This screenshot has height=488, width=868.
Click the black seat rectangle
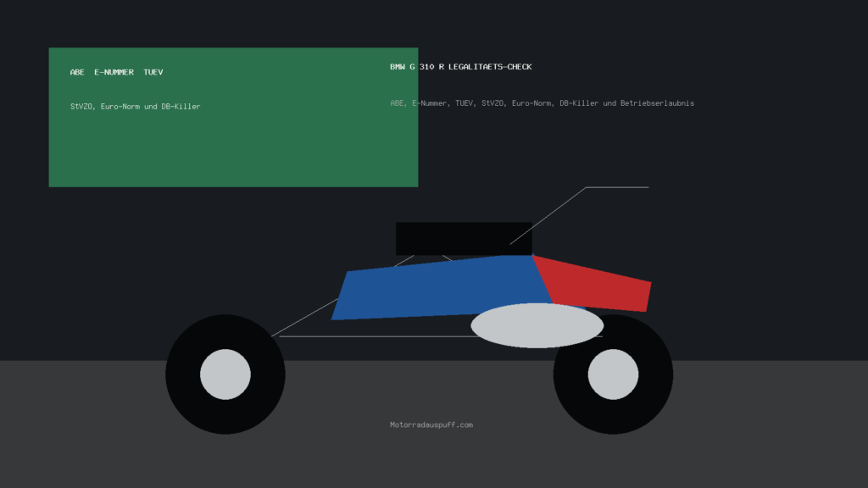[464, 238]
